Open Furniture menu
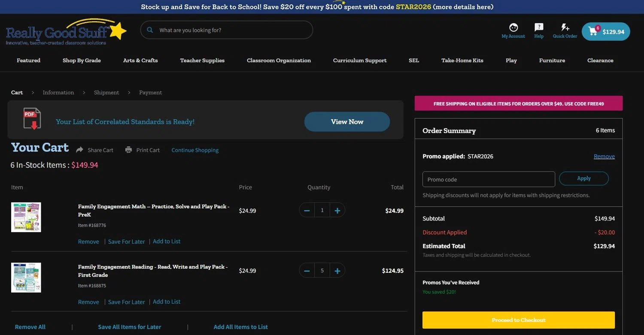 (552, 60)
